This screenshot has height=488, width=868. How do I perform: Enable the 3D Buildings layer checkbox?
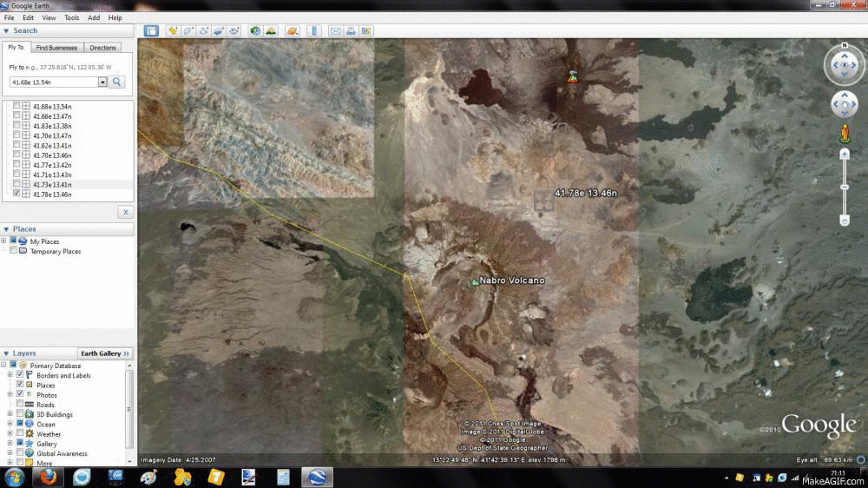[x=19, y=414]
